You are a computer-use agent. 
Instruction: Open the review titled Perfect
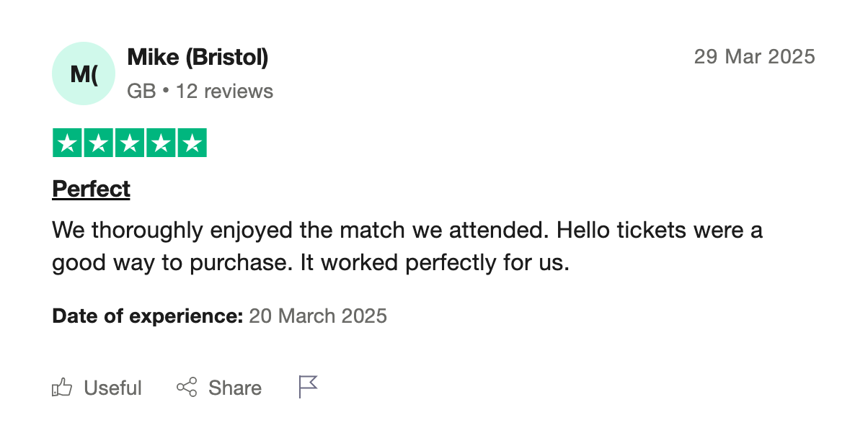[x=91, y=188]
